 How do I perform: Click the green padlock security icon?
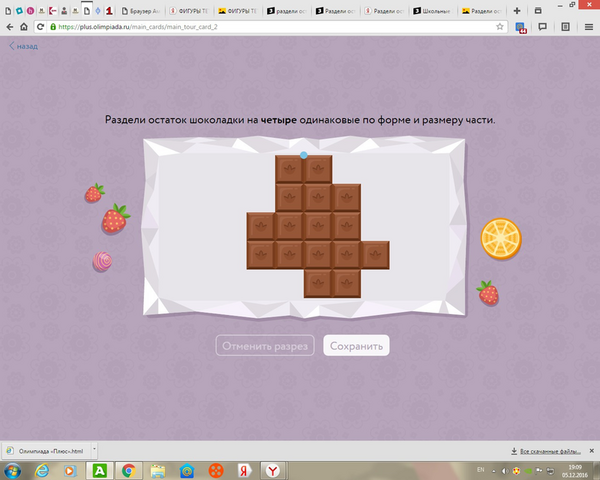pyautogui.click(x=53, y=27)
